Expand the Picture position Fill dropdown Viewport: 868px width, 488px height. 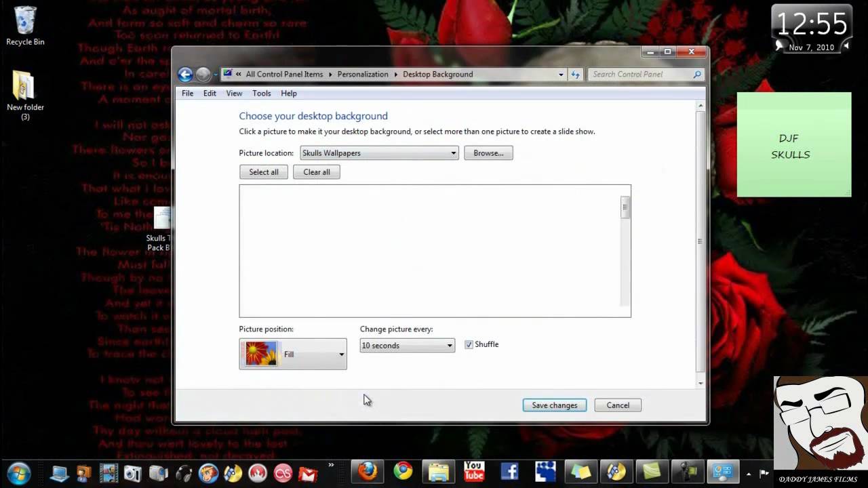point(293,354)
